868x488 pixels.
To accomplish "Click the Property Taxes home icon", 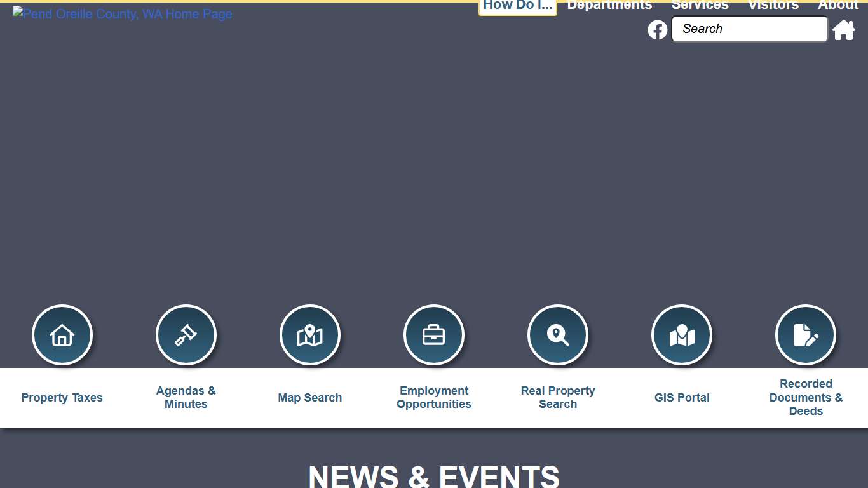I will tap(62, 335).
